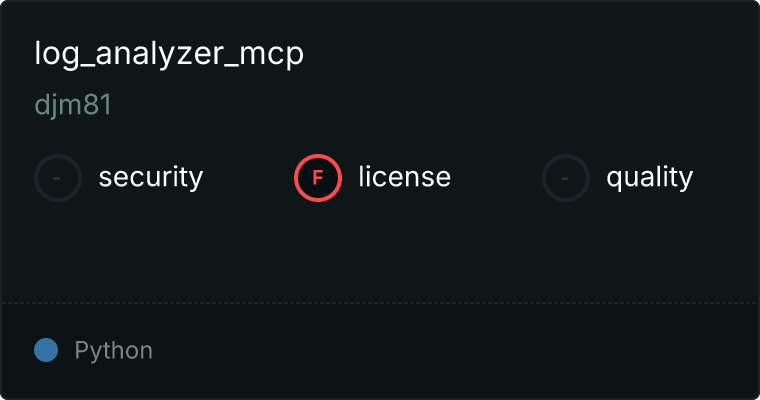Image resolution: width=760 pixels, height=400 pixels.
Task: Click the letter F in the license ring
Action: tap(317, 178)
